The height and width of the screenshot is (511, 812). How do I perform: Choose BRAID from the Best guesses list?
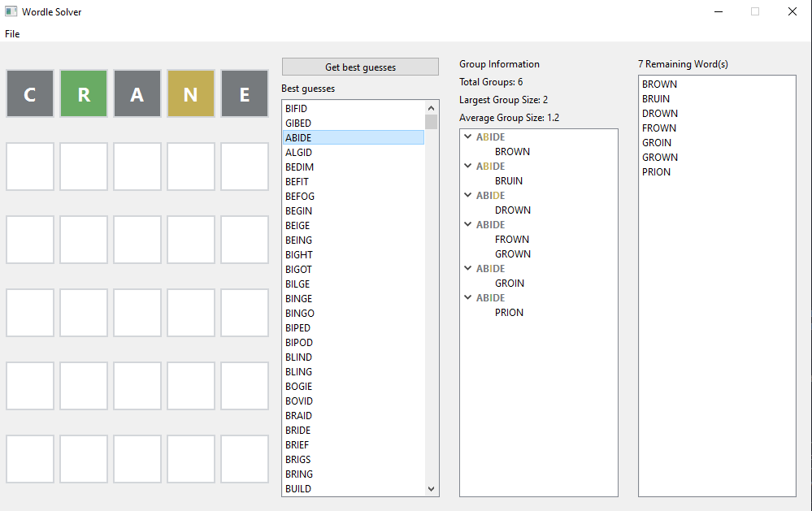(354, 416)
